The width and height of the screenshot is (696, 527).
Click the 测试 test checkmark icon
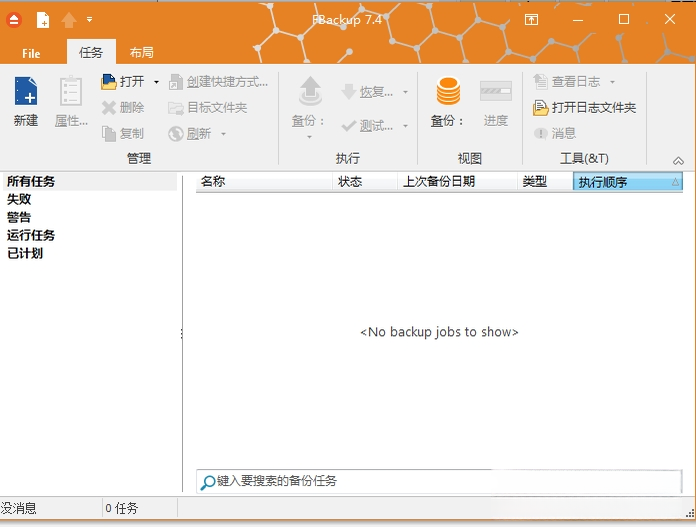tap(349, 126)
